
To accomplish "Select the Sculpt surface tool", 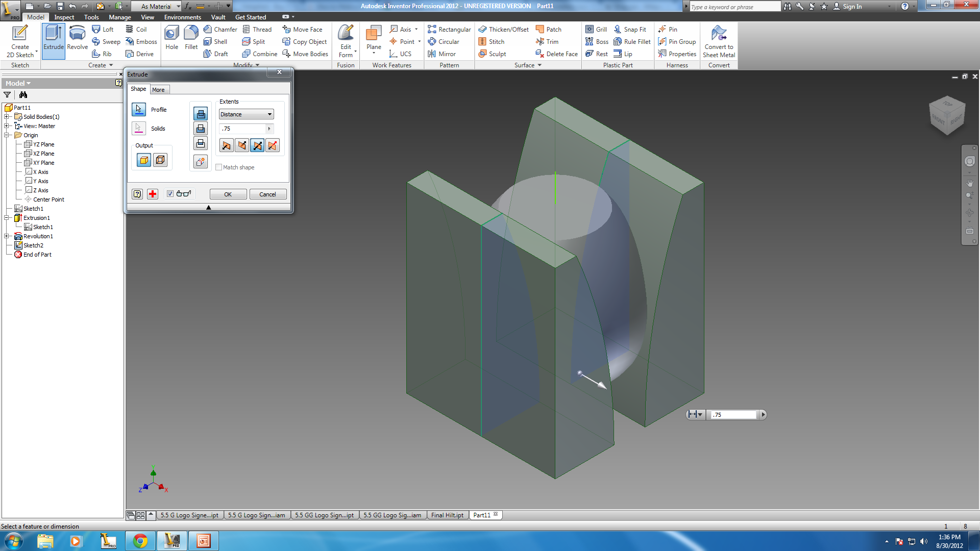I will [492, 54].
